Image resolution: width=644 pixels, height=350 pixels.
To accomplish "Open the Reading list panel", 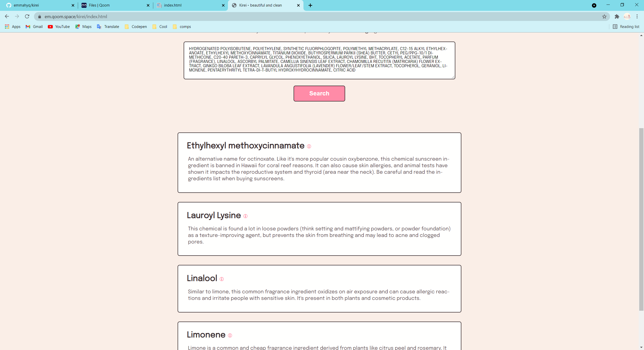I will pyautogui.click(x=626, y=27).
